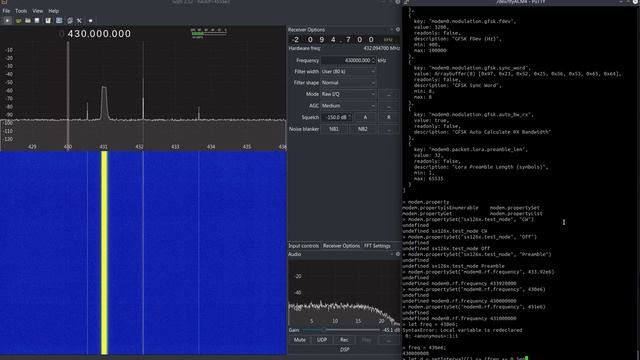Toggle UDP audio streaming

(322, 340)
